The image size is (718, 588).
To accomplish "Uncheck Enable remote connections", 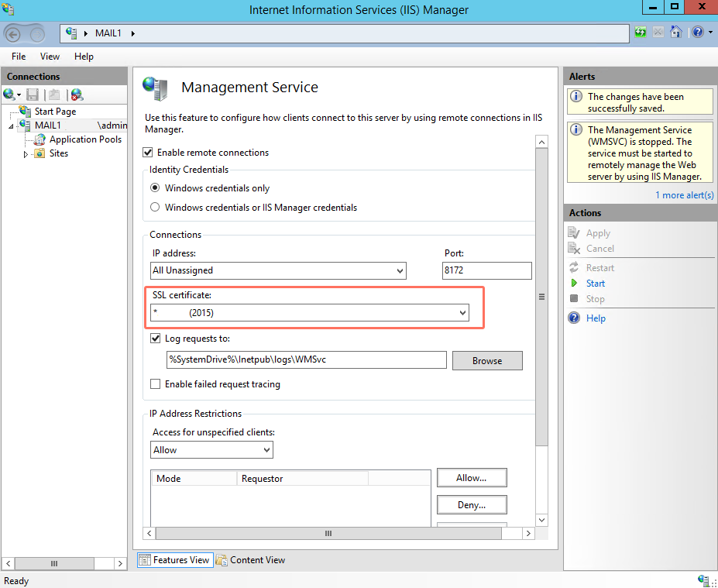I will 146,153.
